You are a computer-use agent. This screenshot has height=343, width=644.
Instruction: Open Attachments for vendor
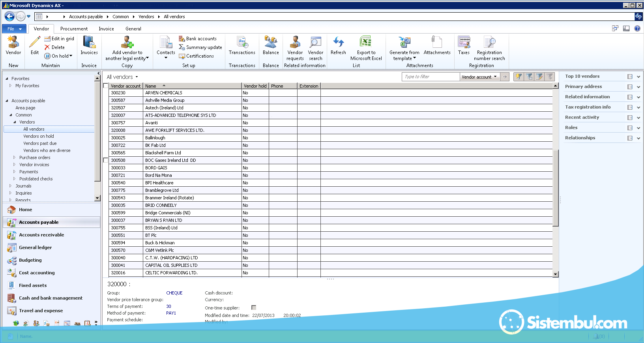pos(437,45)
